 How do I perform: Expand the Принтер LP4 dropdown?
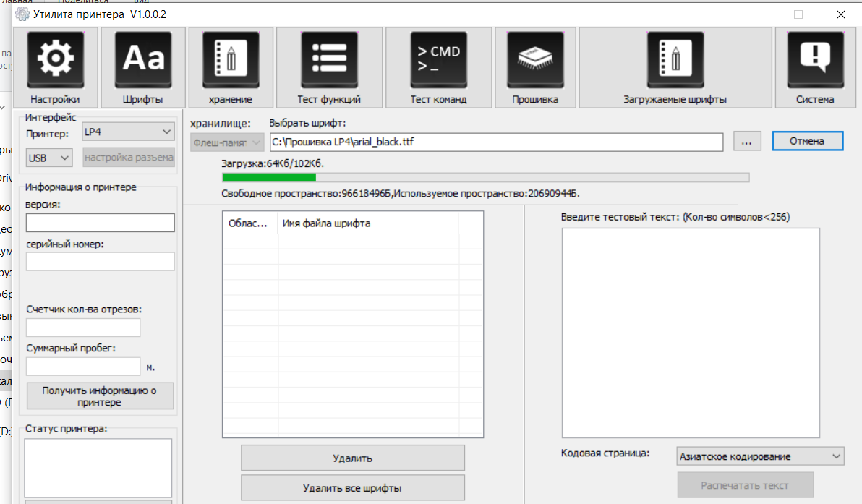128,132
